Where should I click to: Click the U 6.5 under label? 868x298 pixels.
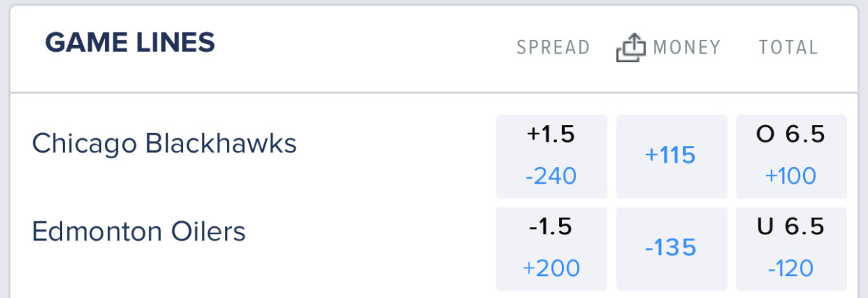click(x=791, y=227)
